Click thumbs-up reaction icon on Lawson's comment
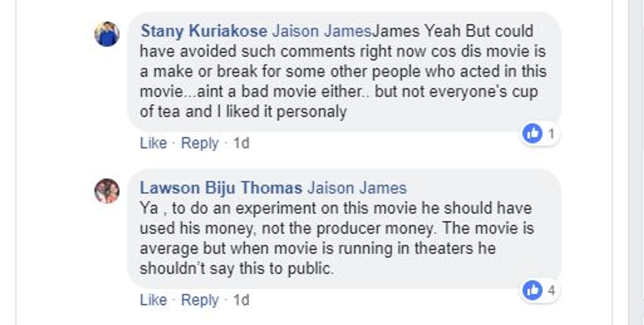644x325 pixels. [x=532, y=290]
